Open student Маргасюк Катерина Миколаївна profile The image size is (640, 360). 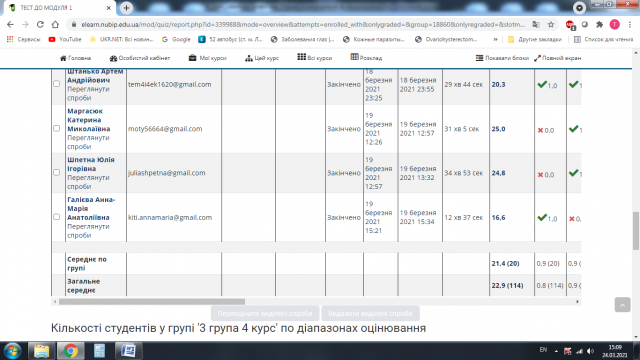[89, 120]
